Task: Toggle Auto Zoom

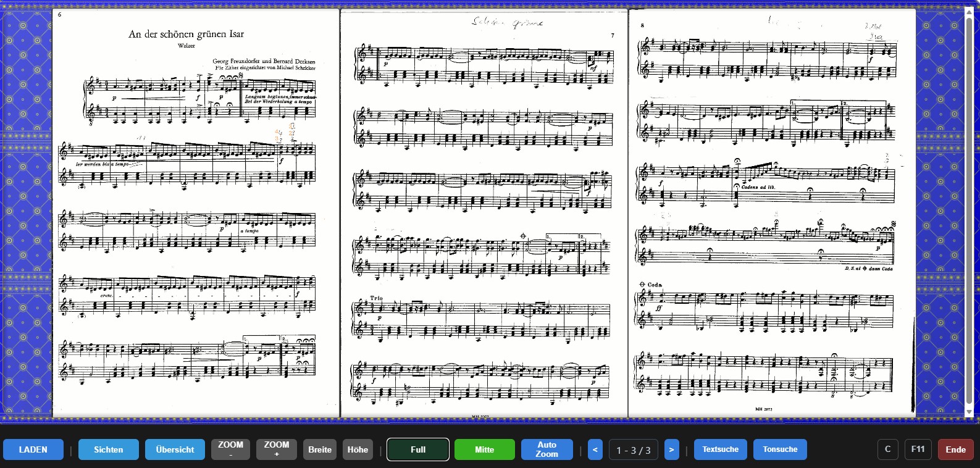Action: tap(547, 449)
